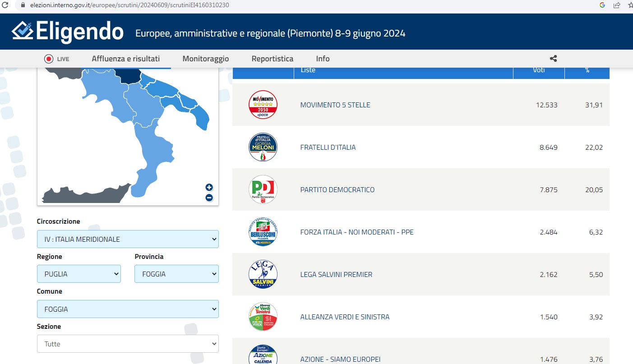This screenshot has width=633, height=364.
Task: Click the percentage value 31,91
Action: pyautogui.click(x=594, y=105)
